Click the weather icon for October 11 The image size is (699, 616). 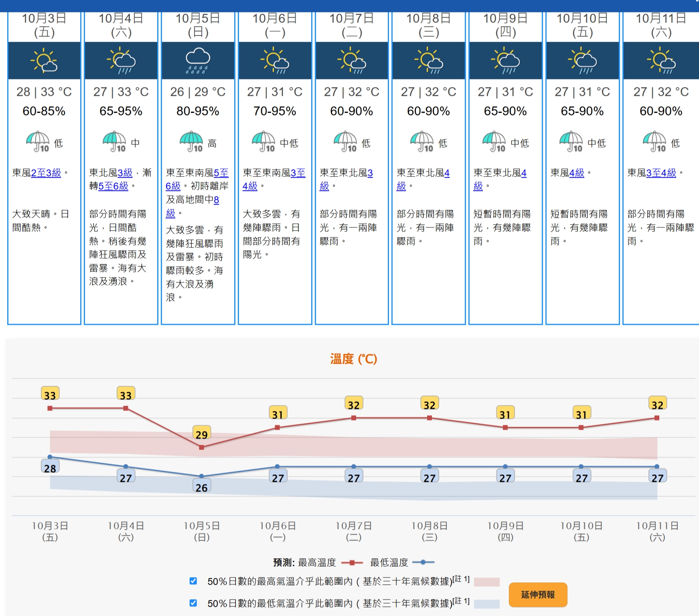pos(661,61)
